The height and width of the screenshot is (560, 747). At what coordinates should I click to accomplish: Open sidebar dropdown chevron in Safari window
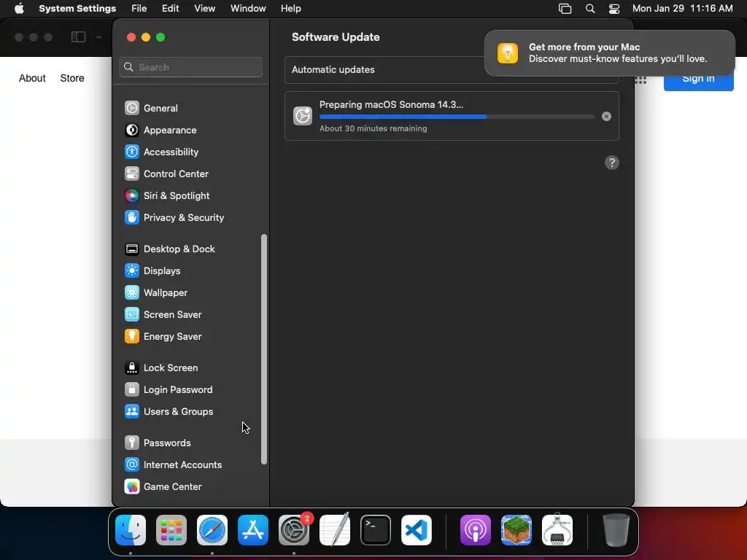(x=98, y=37)
